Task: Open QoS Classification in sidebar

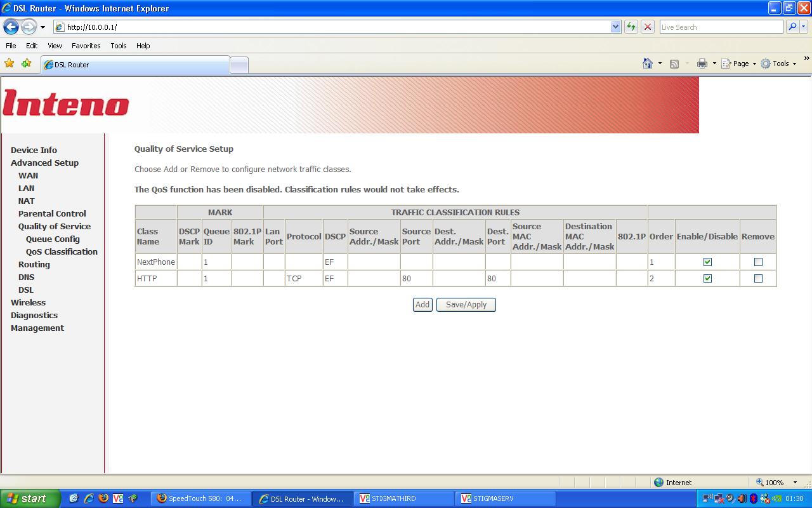Action: point(62,251)
